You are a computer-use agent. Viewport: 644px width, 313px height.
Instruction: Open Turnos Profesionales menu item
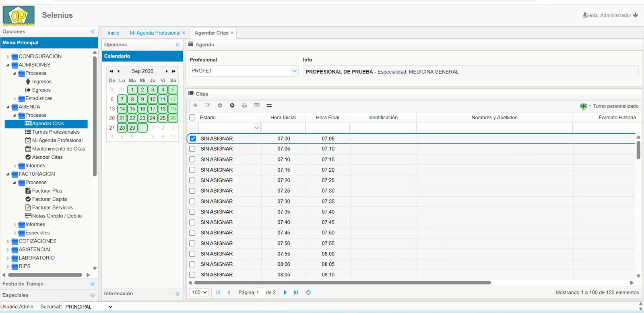coord(56,132)
